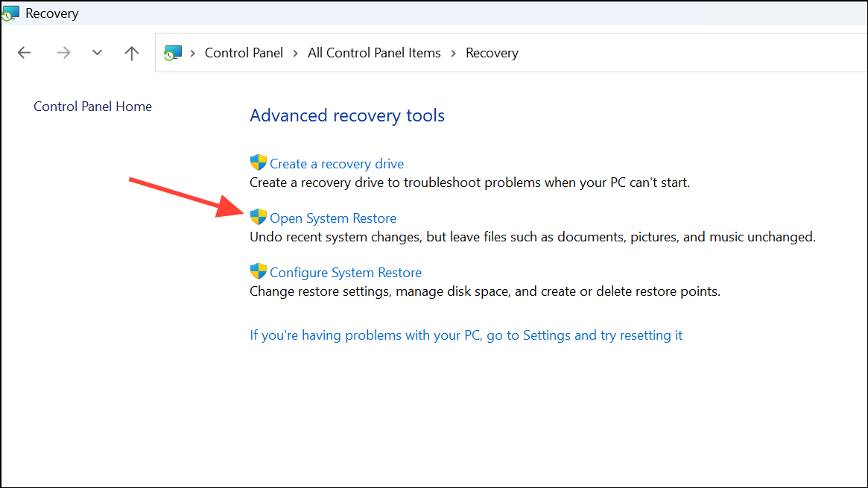Open Create a recovery drive
Image resolution: width=868 pixels, height=488 pixels.
click(336, 163)
